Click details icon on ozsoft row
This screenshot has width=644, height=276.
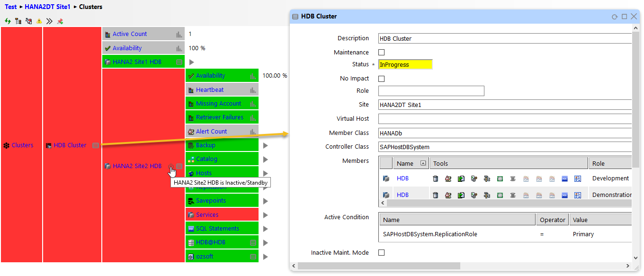click(253, 257)
